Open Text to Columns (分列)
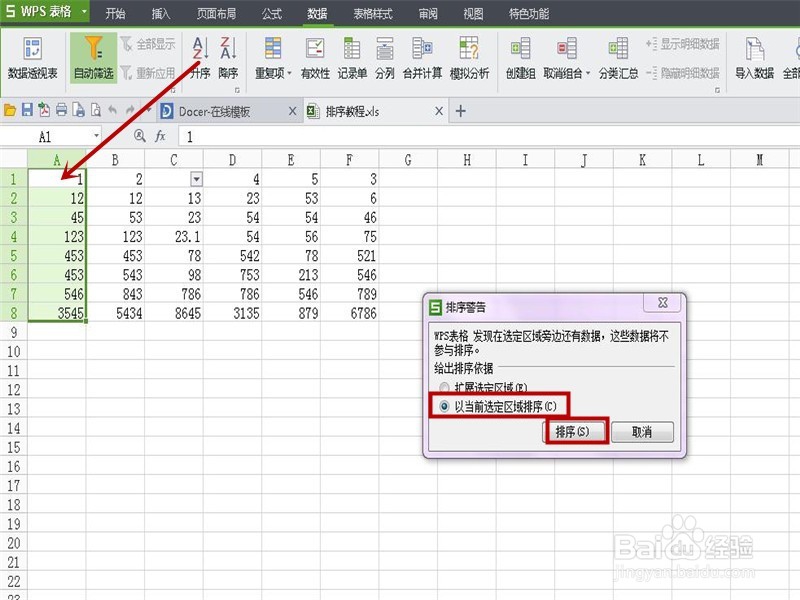The height and width of the screenshot is (600, 800). 385,59
